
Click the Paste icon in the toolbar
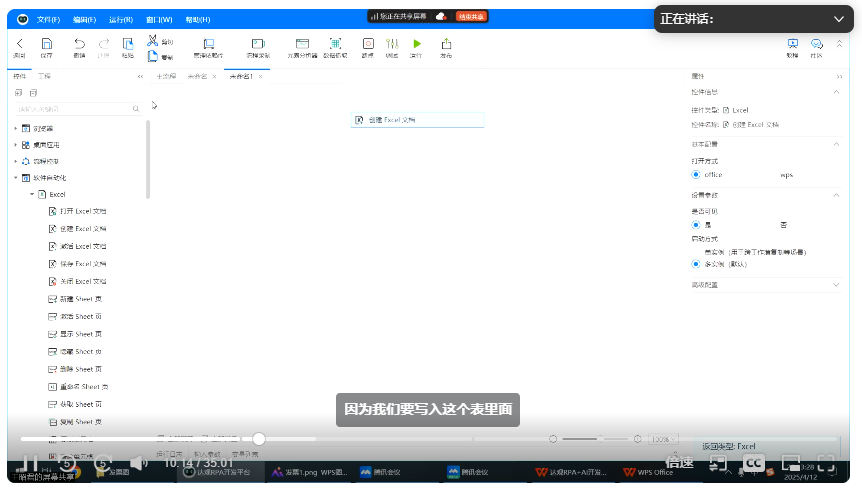(x=128, y=43)
